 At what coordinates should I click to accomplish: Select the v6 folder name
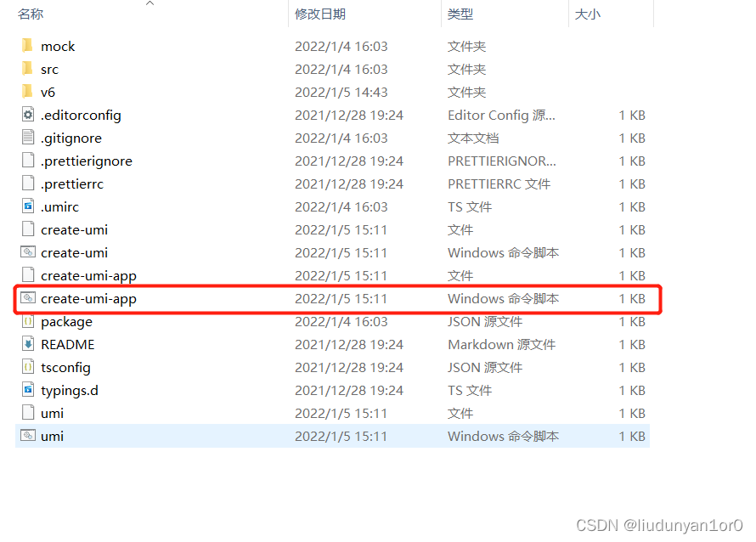pos(48,92)
